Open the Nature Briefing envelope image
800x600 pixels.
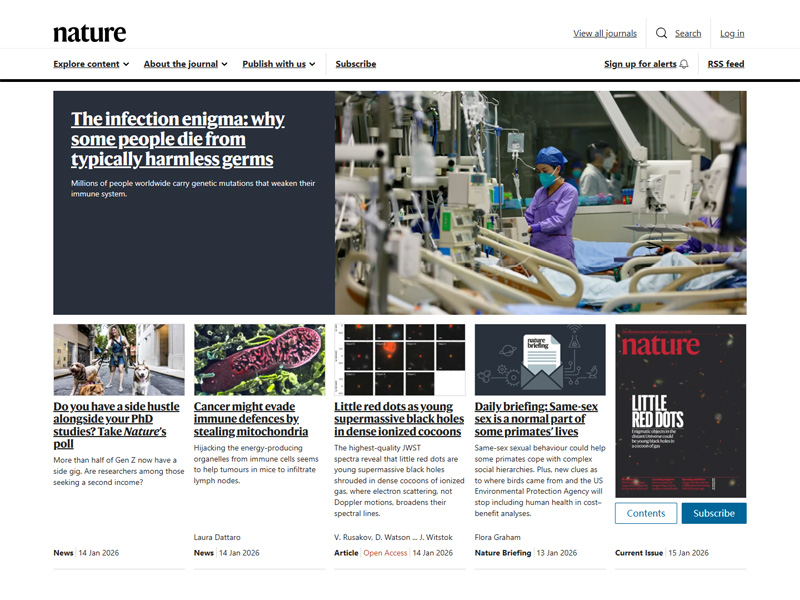(x=540, y=360)
